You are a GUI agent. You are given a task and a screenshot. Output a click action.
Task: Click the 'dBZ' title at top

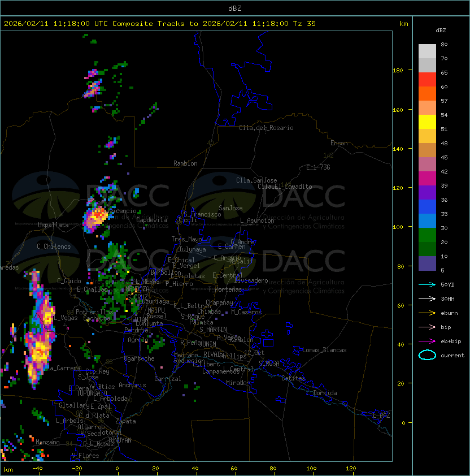pos(235,8)
